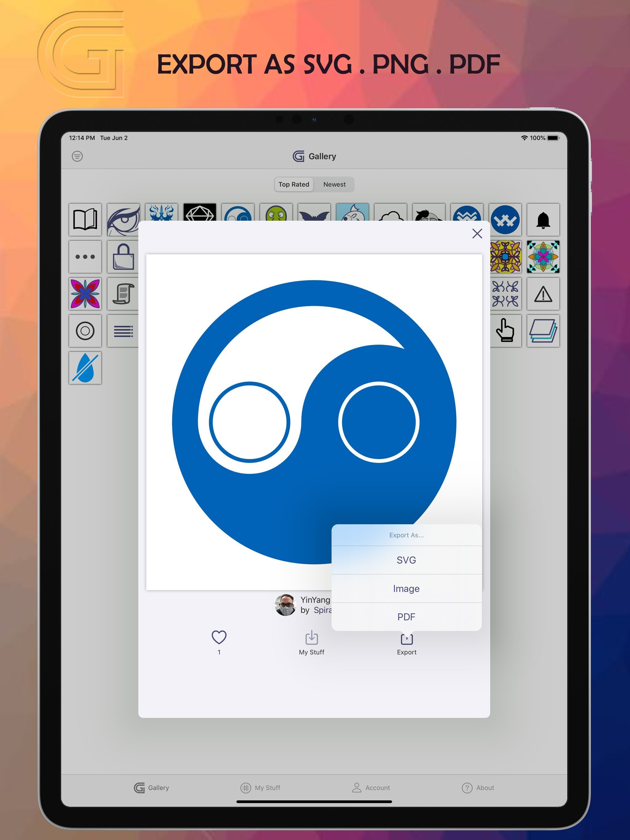This screenshot has height=840, width=630.
Task: Open the author's Spira profile link
Action: pyautogui.click(x=323, y=610)
